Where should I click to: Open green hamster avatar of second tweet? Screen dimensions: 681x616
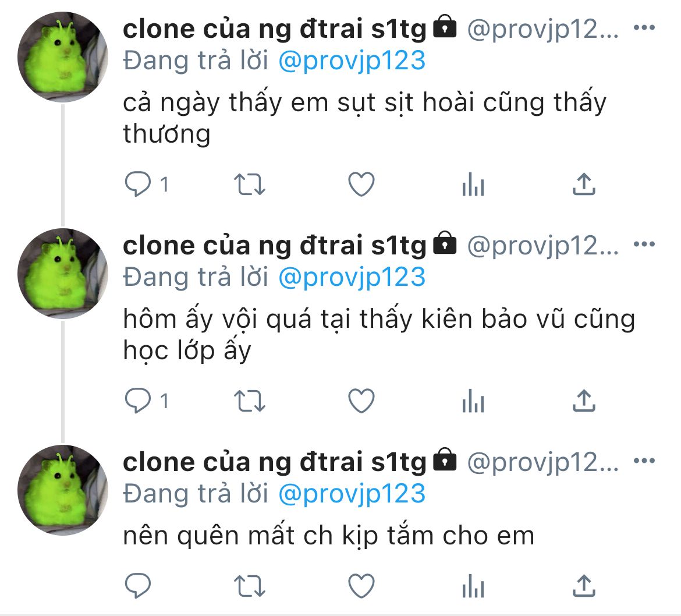coord(63,274)
